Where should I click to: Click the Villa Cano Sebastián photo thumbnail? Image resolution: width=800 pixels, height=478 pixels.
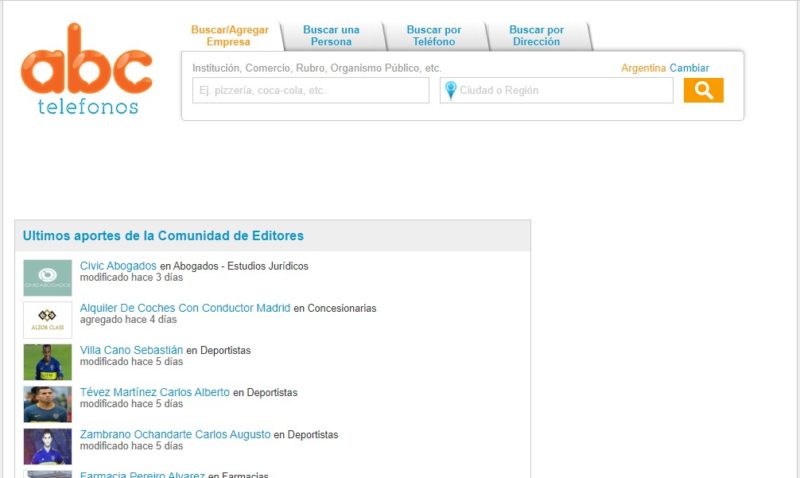coord(47,362)
